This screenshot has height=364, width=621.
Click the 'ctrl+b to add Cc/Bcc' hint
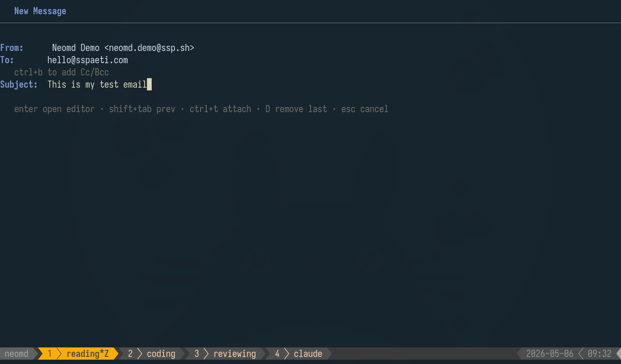click(x=62, y=72)
